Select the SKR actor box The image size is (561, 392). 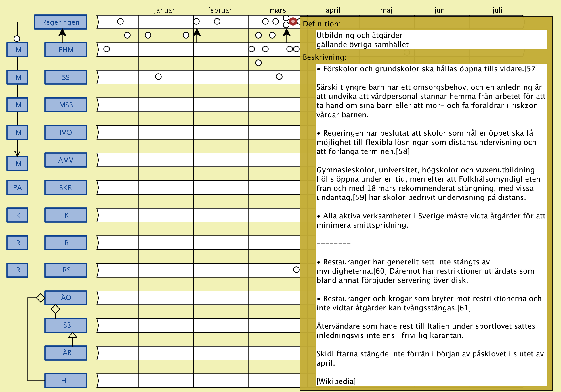tap(66, 188)
